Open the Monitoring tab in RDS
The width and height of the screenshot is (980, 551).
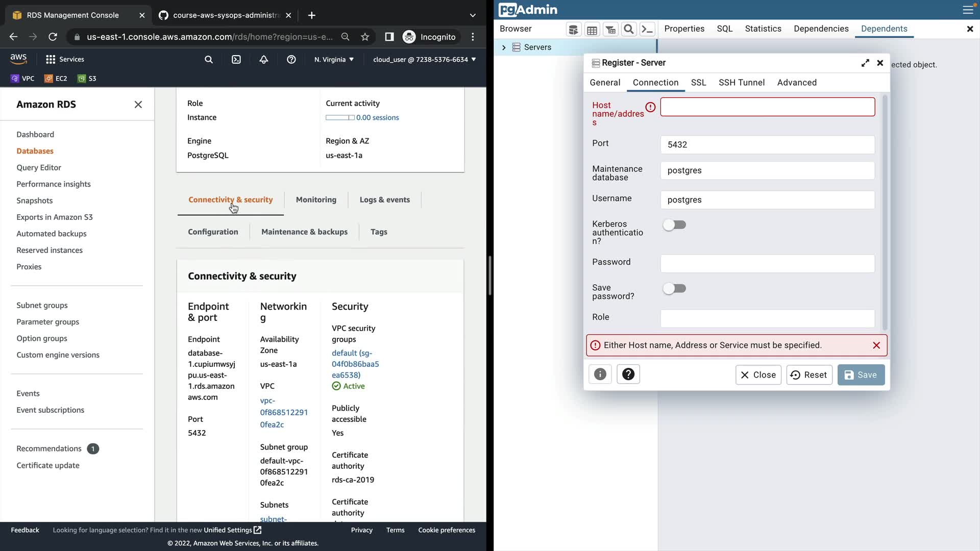[x=316, y=200]
